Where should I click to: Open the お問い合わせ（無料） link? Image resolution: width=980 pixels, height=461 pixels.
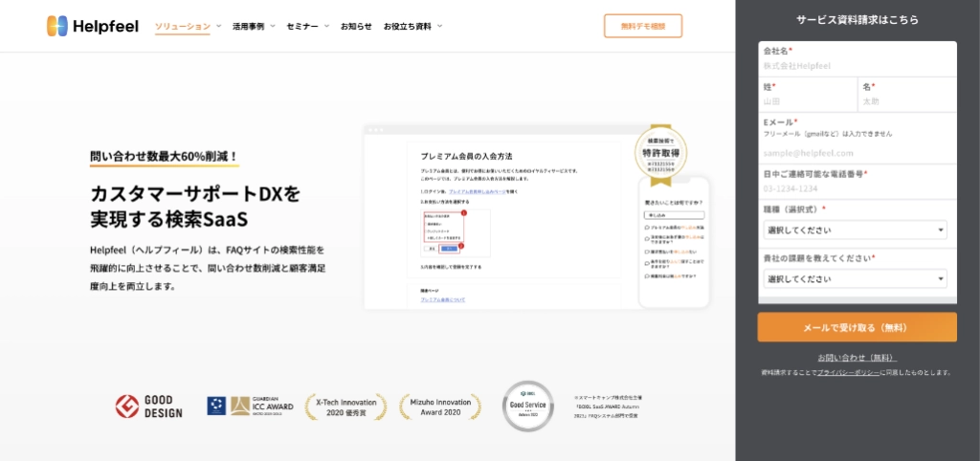tap(857, 358)
